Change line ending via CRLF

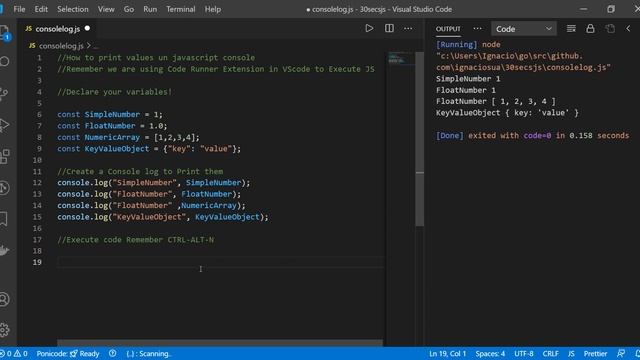pyautogui.click(x=550, y=353)
